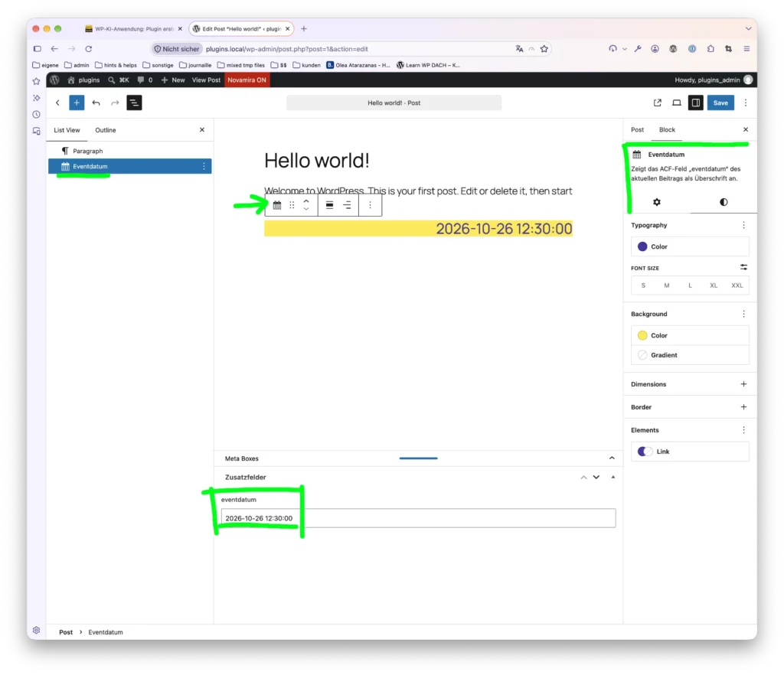Open Typography text Color picker

[690, 246]
